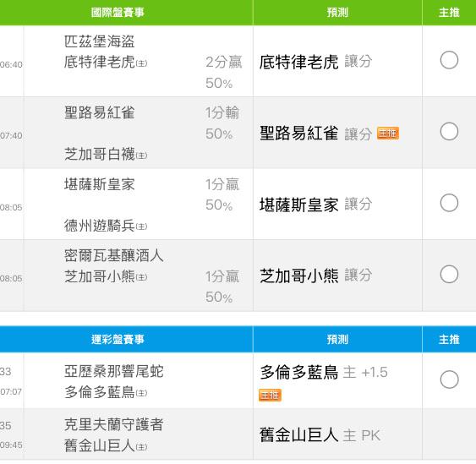This screenshot has height=464, width=476.
Task: Open 亞歷桑那響尾蛇 team link
Action: 113,371
